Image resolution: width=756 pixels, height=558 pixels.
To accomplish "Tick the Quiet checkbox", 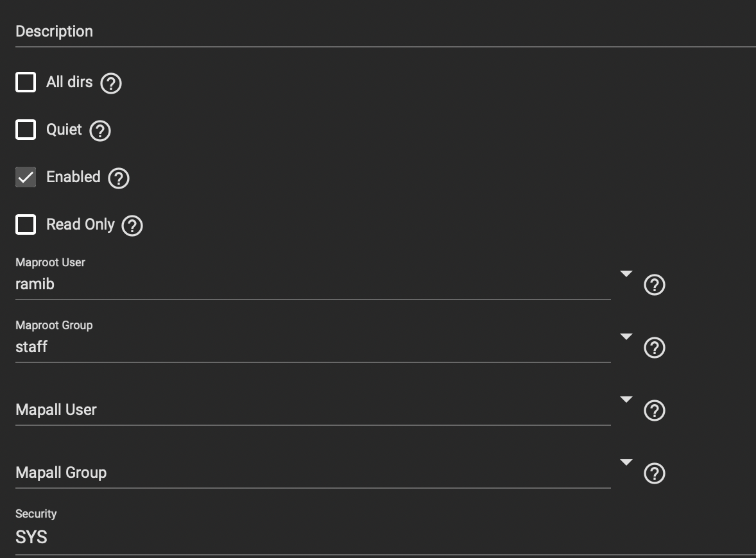I will click(x=26, y=130).
